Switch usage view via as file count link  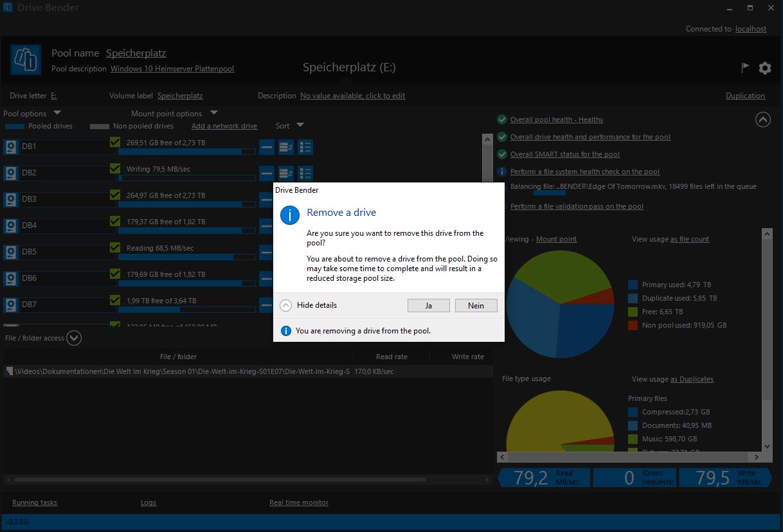(690, 239)
